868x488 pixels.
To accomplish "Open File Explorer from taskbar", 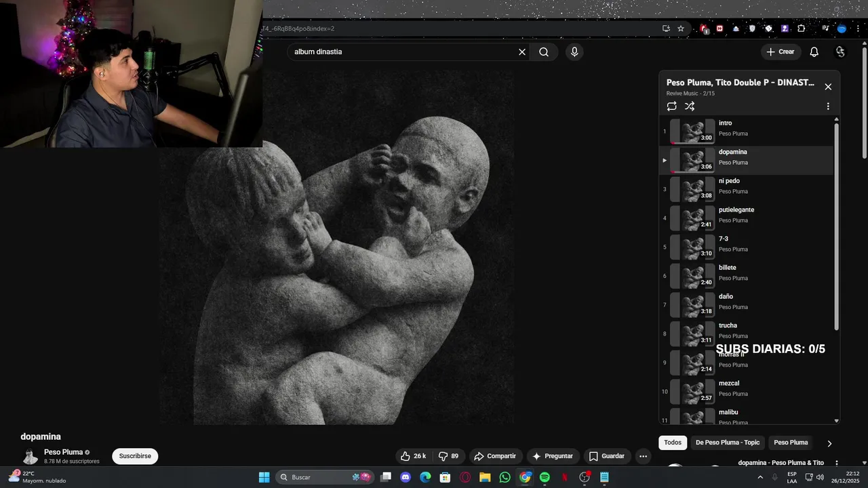I will [485, 477].
